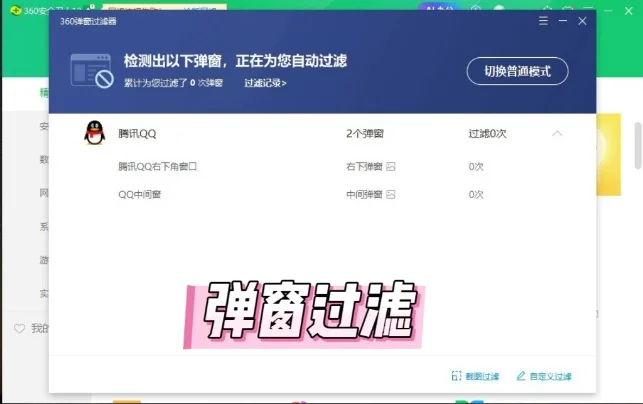Preview image icon beside 右下弹窗

pos(391,167)
